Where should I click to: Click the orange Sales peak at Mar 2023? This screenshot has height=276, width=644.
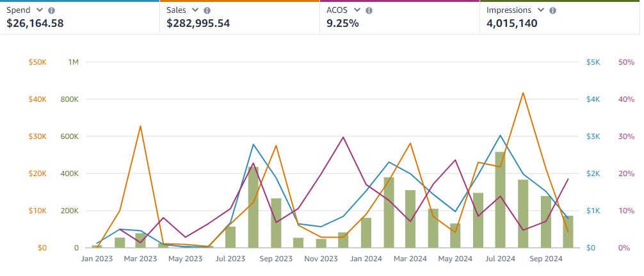[140, 126]
